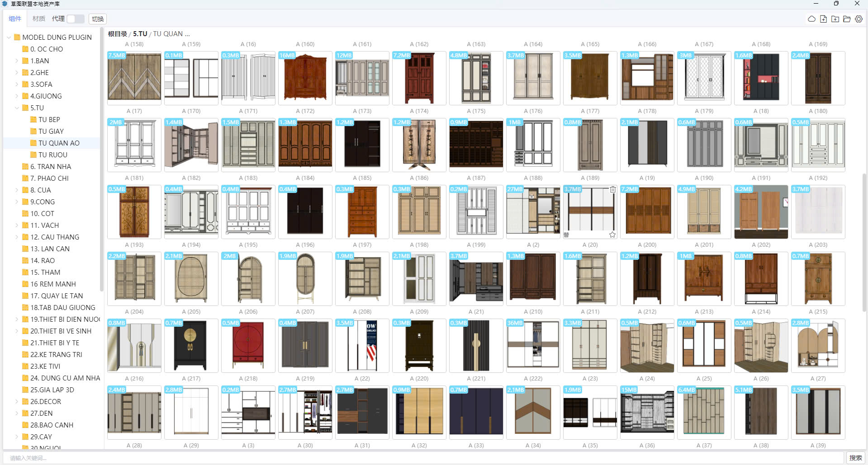
Task: Click the add new folder icon
Action: pos(835,19)
